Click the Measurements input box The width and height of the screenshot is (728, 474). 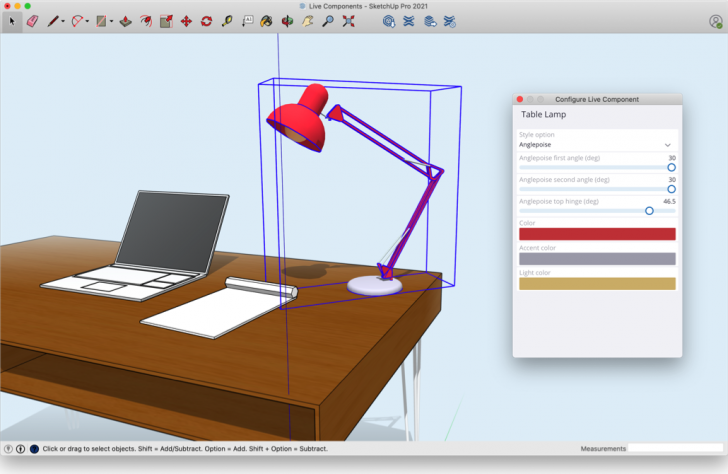pos(674,449)
